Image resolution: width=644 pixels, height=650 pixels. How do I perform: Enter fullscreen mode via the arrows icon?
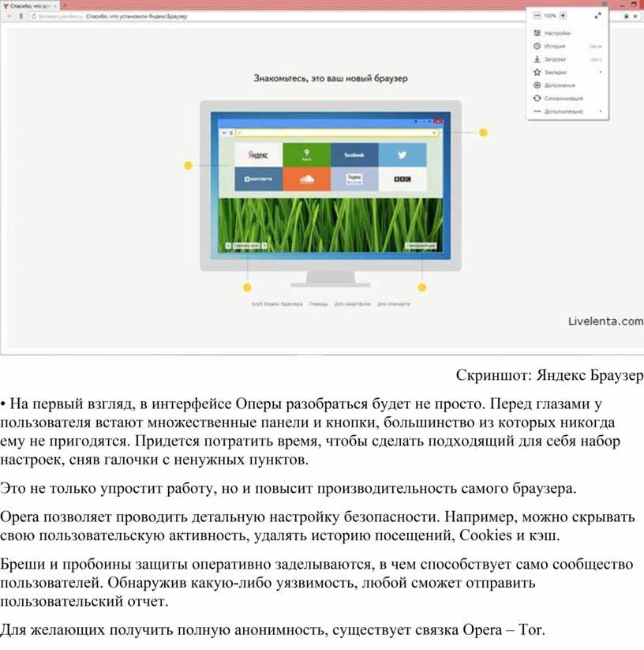[598, 15]
